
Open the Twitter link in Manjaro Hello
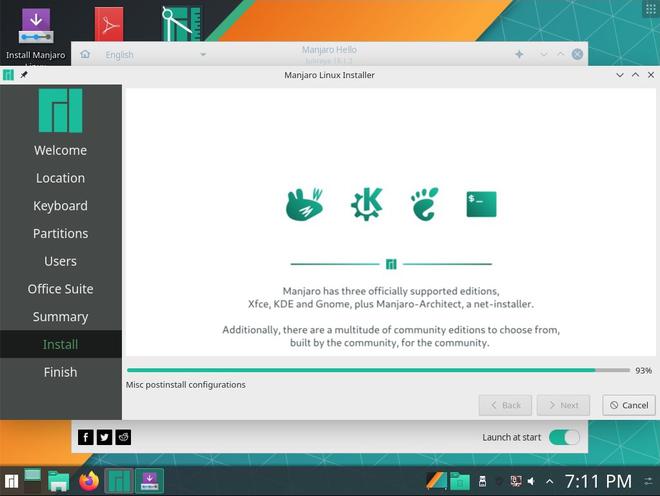[104, 437]
